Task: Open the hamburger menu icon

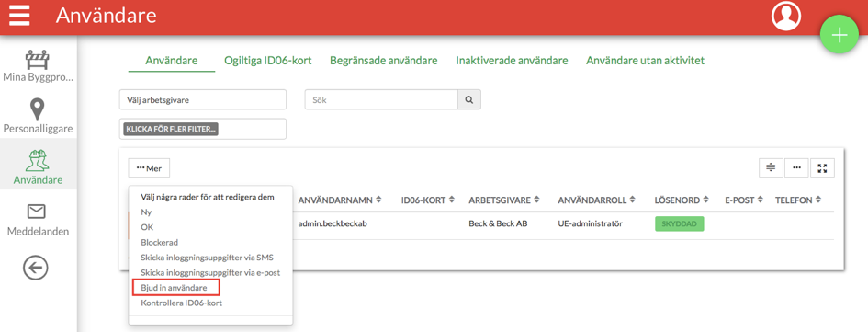Action: point(19,16)
